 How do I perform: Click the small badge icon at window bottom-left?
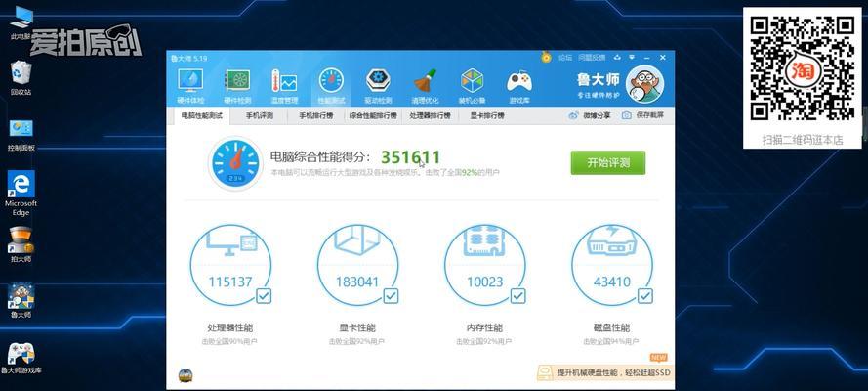(x=186, y=376)
